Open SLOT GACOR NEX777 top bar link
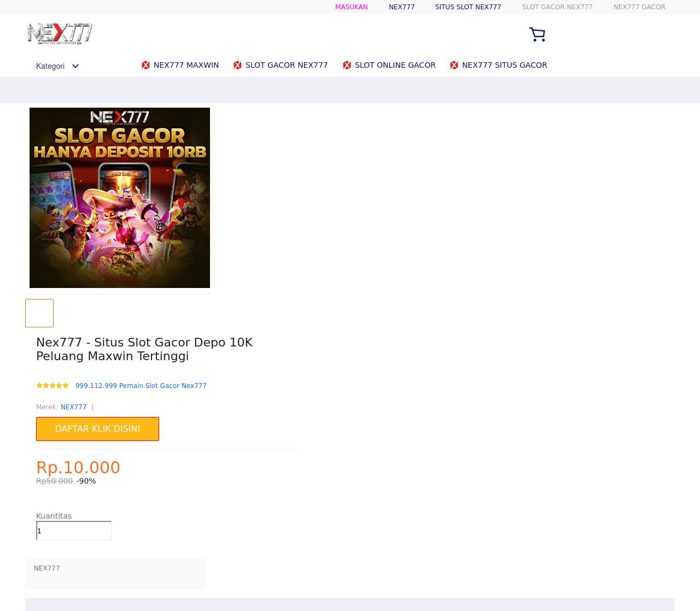The width and height of the screenshot is (700, 611). tap(557, 7)
